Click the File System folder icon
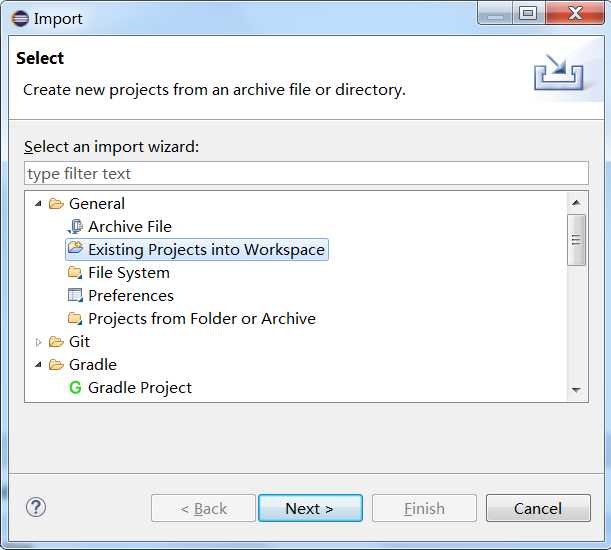 pos(75,273)
